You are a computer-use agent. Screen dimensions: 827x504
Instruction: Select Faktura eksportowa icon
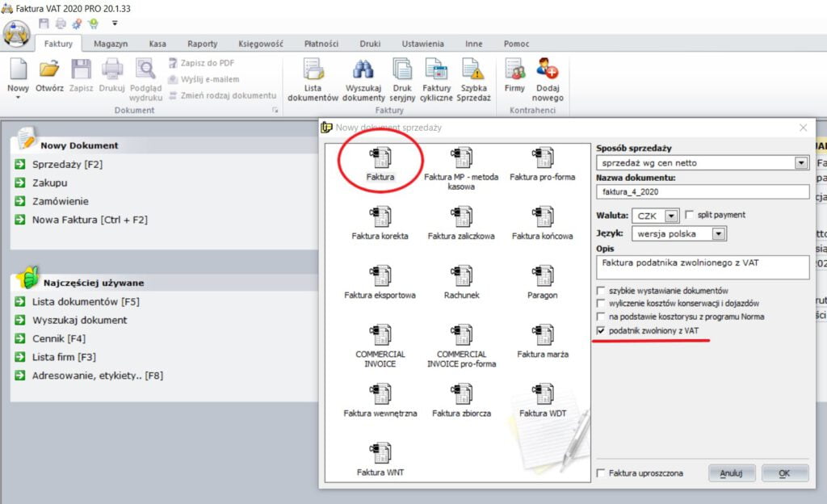click(380, 275)
